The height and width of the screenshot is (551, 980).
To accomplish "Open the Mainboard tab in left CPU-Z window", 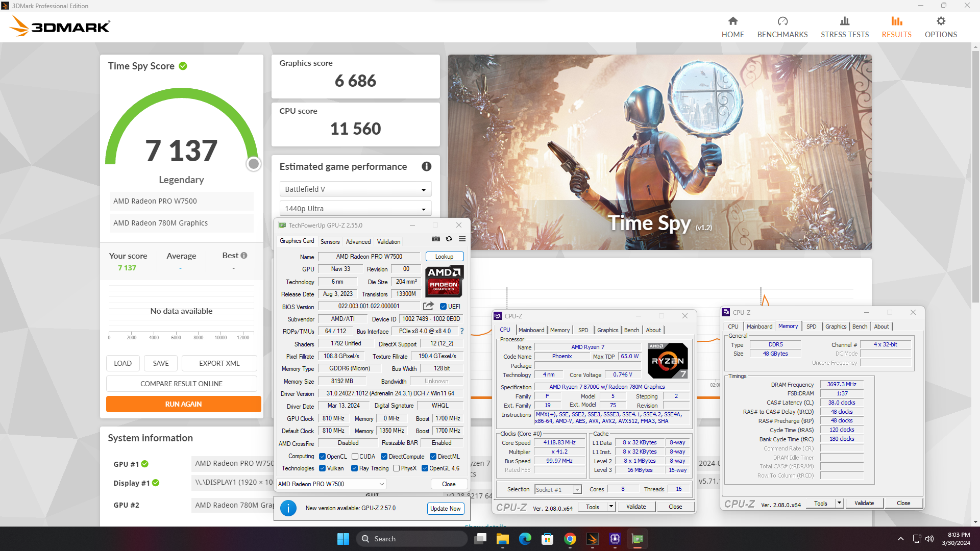I will click(531, 330).
